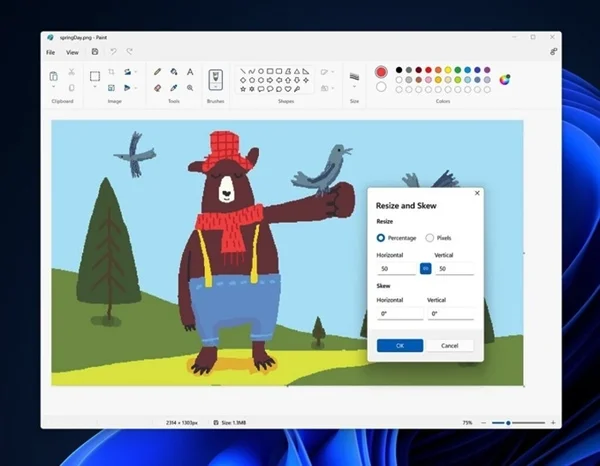Expand the Flip dropdown arrow
This screenshot has width=600, height=466.
pos(136,88)
